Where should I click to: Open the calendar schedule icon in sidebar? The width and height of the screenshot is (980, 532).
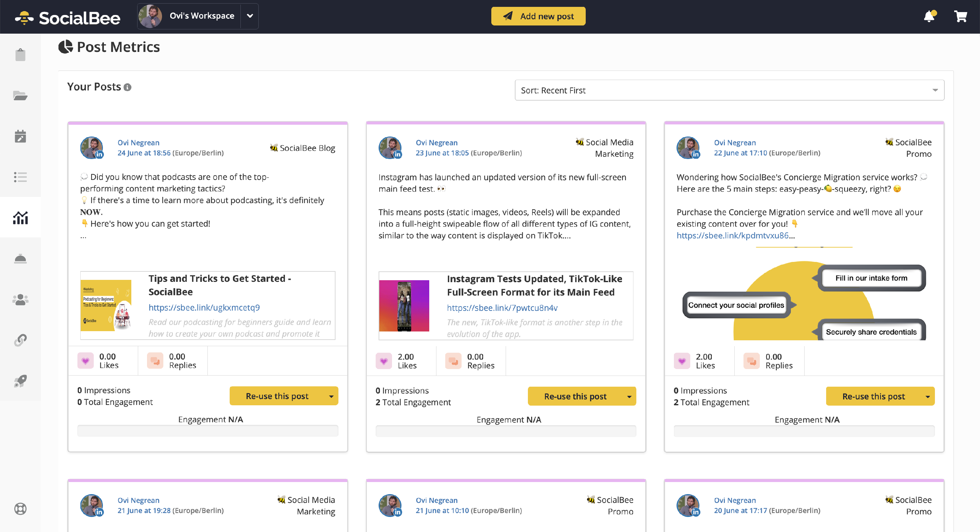pyautogui.click(x=20, y=136)
